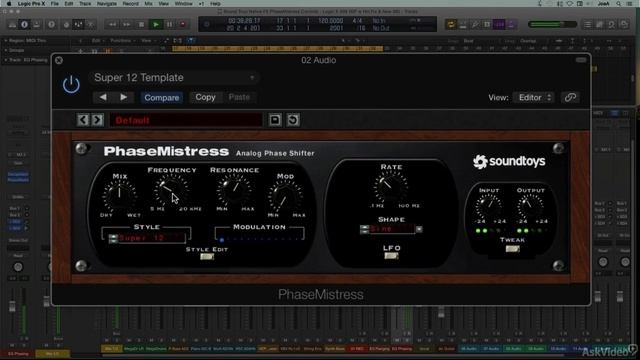Click the Shape stepper arrows

pos(364,229)
